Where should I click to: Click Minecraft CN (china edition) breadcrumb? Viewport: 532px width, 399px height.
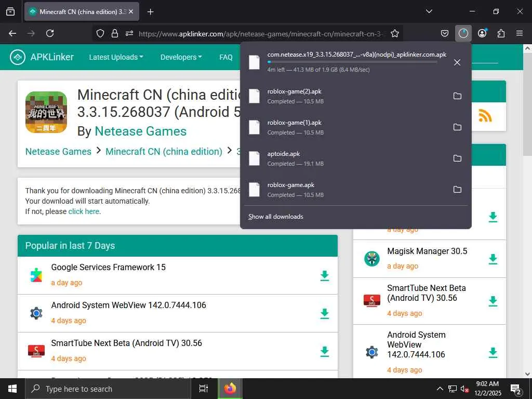coord(164,151)
